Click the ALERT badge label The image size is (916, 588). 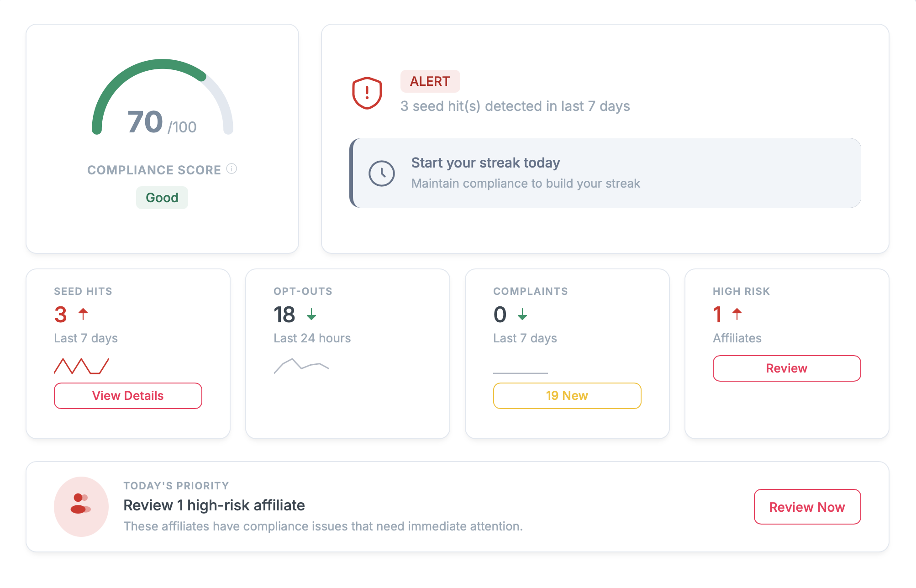click(x=430, y=81)
